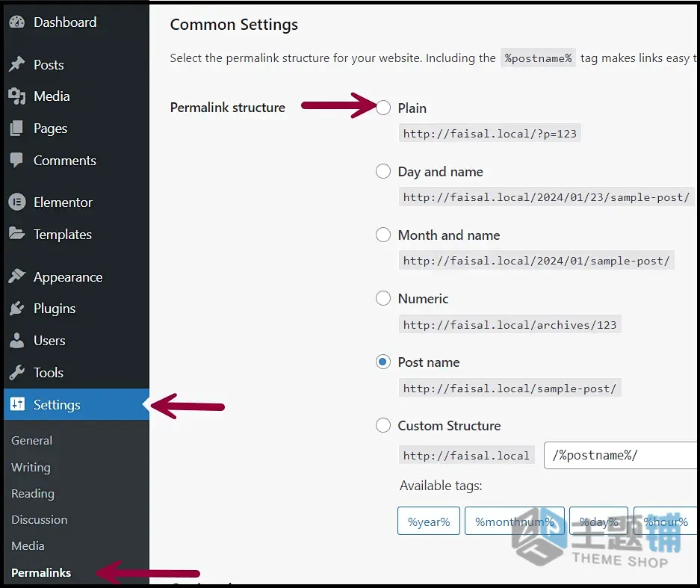Open Elementor using its circular icon
Screen dimensions: 700x588
[x=17, y=202]
